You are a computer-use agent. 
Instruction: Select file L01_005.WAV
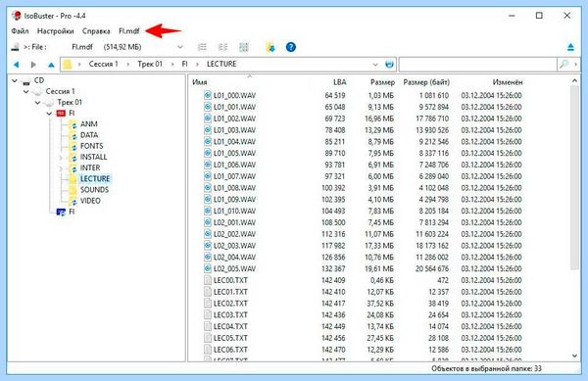(x=234, y=153)
